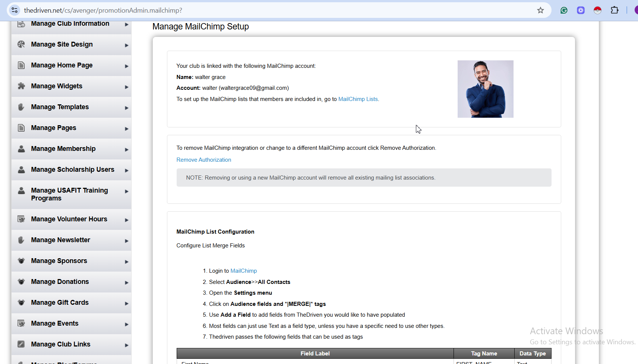638x364 pixels.
Task: Expand the Manage Scholarship Users arrow
Action: (x=127, y=171)
